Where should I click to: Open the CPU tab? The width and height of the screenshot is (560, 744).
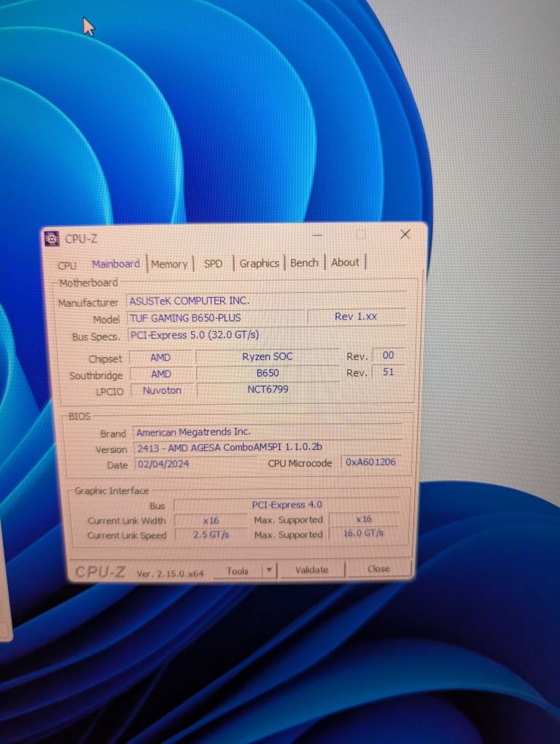coord(67,266)
